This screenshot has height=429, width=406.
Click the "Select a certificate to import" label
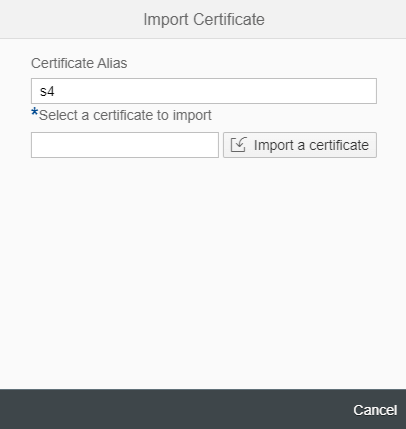[x=125, y=115]
